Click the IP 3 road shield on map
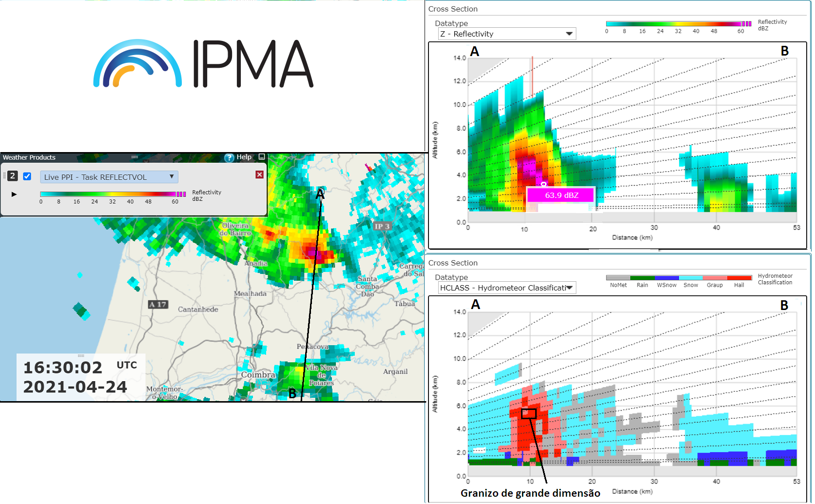The image size is (815, 504). coord(382,226)
